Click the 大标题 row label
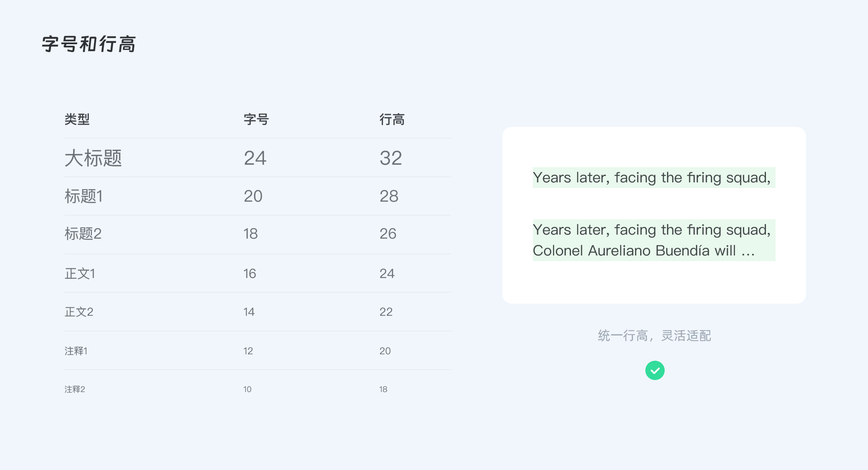The width and height of the screenshot is (868, 470). coord(93,158)
